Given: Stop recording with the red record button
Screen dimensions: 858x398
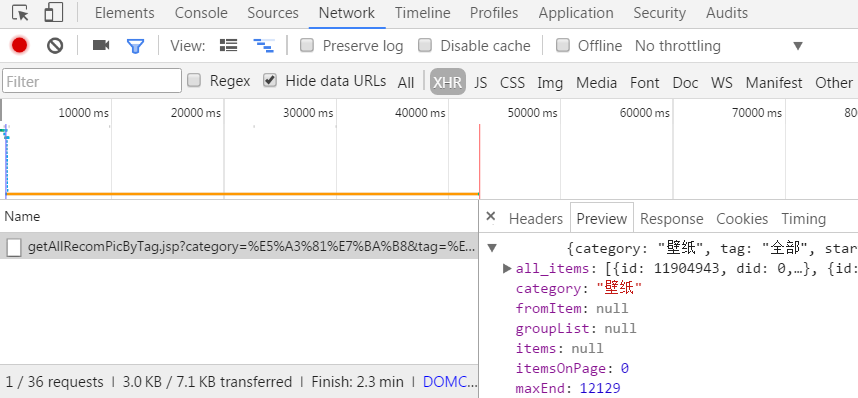Looking at the screenshot, I should coord(19,45).
